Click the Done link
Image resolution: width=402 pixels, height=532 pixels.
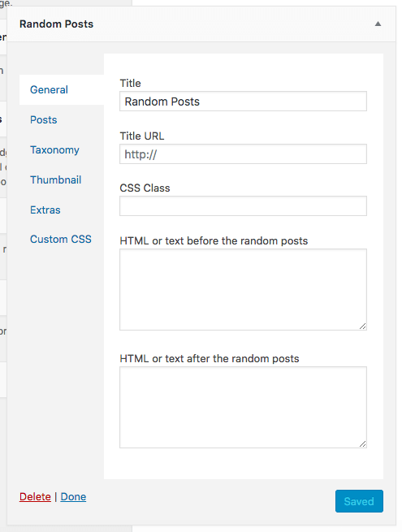73,497
